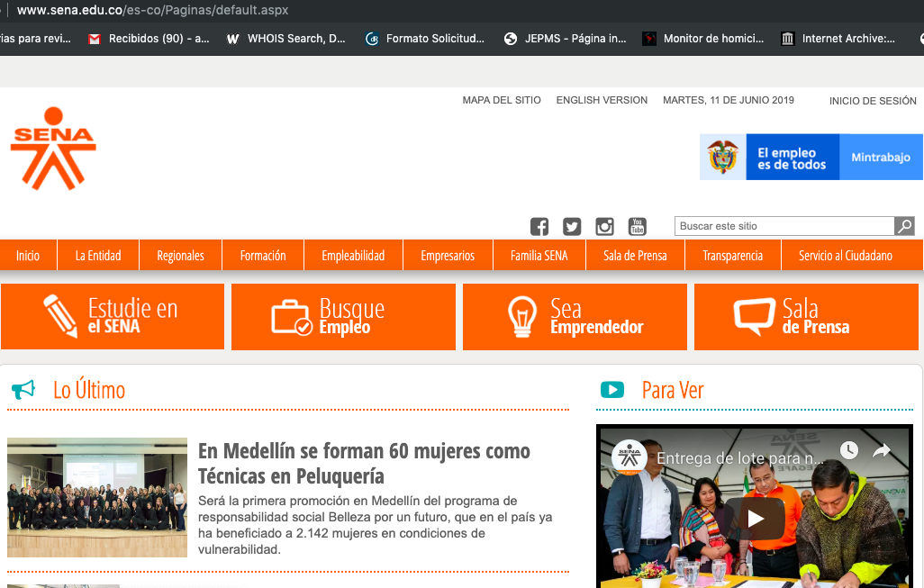Click the video Watch Later clock icon
This screenshot has width=924, height=588.
(x=848, y=451)
